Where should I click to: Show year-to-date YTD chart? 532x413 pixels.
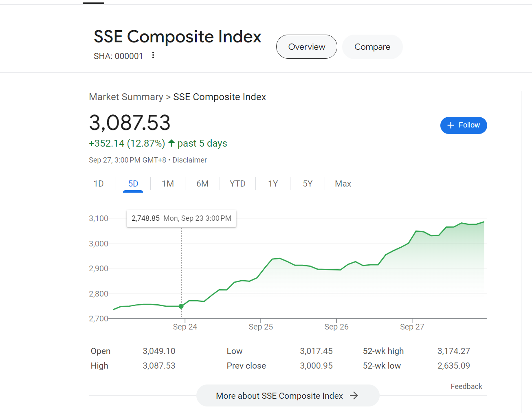click(237, 184)
